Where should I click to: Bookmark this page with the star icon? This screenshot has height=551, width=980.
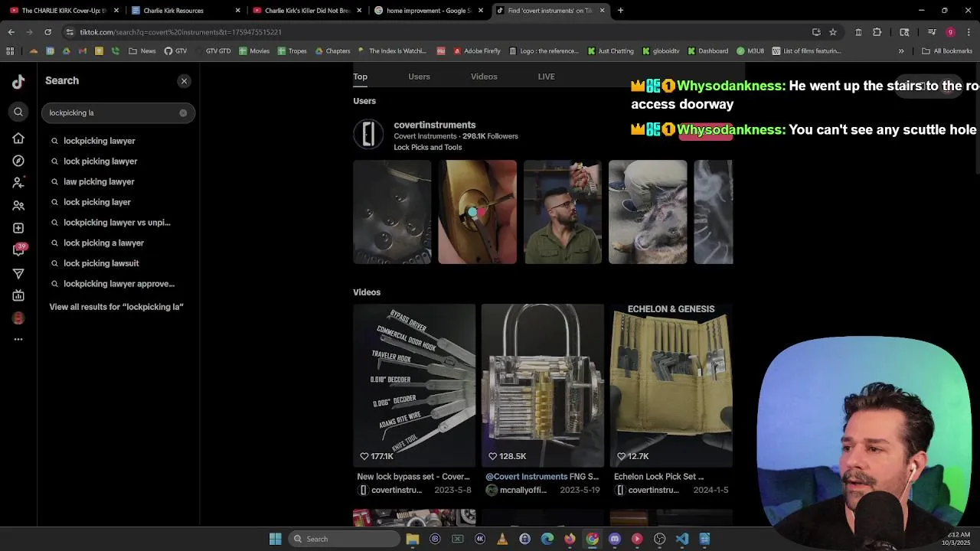833,32
